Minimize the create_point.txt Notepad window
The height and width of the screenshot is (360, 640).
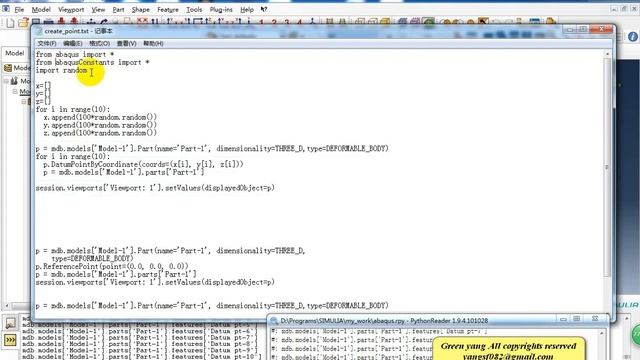(x=570, y=29)
